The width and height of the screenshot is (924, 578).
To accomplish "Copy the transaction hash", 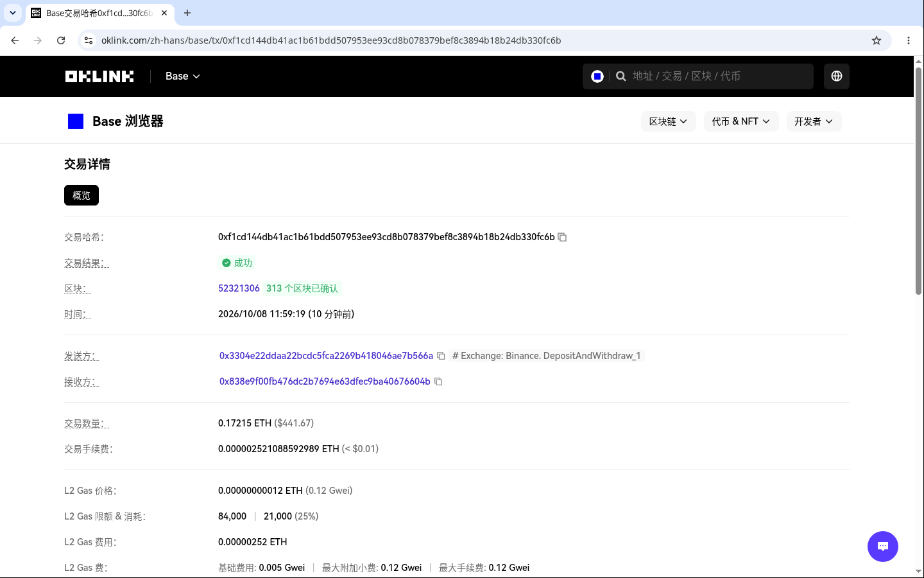I will (562, 237).
